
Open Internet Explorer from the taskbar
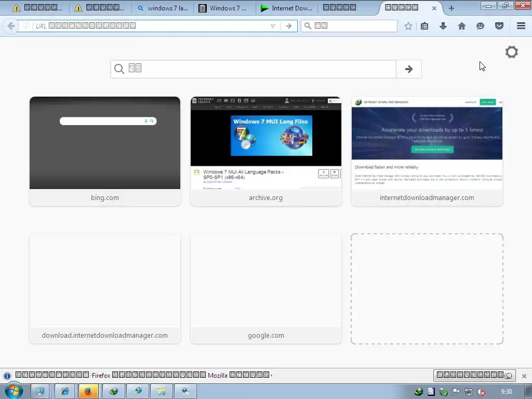pos(64,392)
